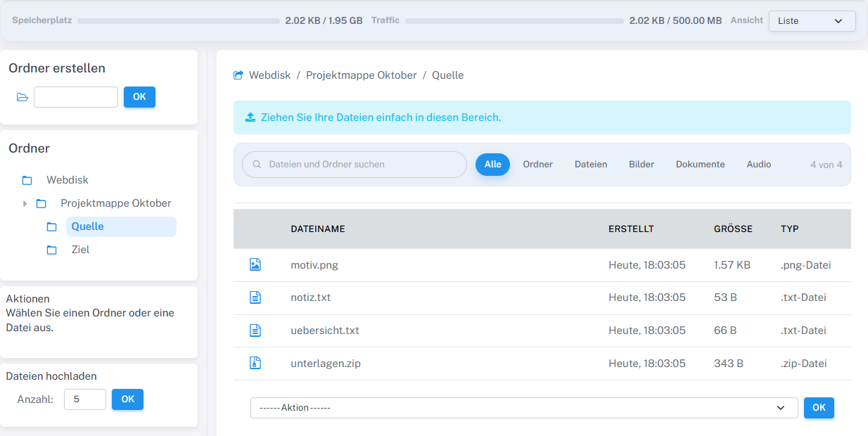Select the file name uebersicht.txt

point(325,331)
